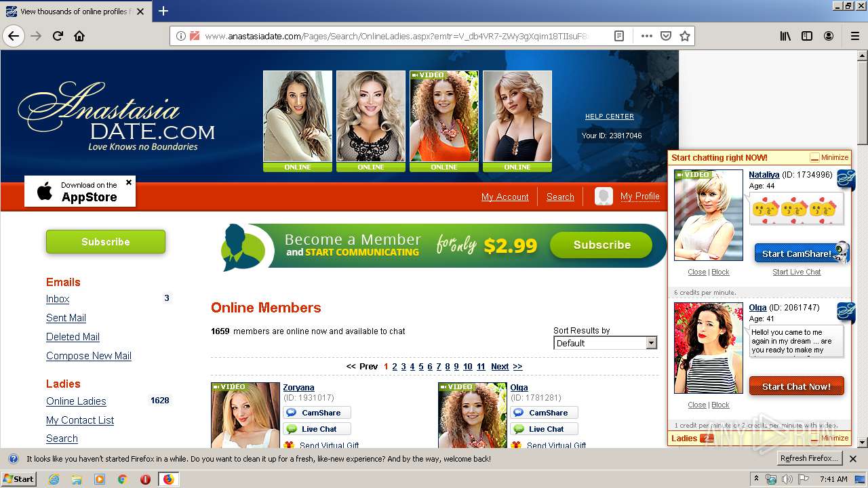Viewport: 868px width, 488px height.
Task: Toggle reader view icon in address bar
Action: [x=619, y=36]
